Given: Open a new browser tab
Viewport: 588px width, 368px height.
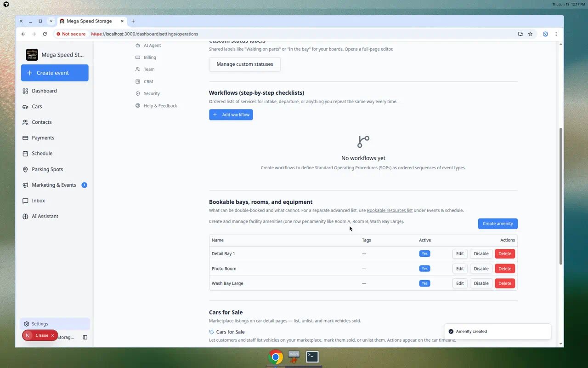Looking at the screenshot, I should point(133,21).
